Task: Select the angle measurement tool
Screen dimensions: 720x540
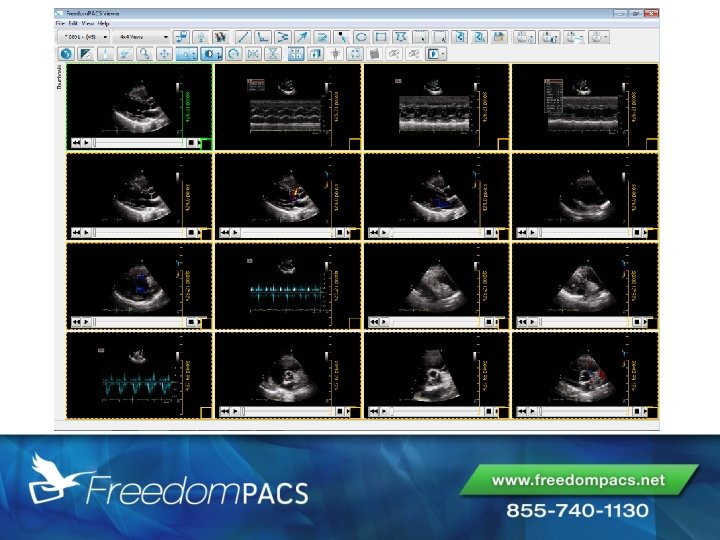Action: coord(263,37)
